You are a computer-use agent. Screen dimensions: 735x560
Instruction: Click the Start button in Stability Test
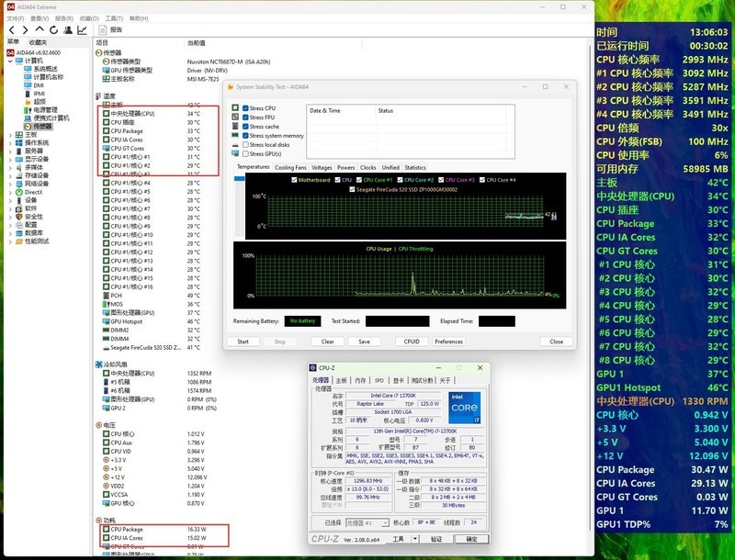click(243, 342)
